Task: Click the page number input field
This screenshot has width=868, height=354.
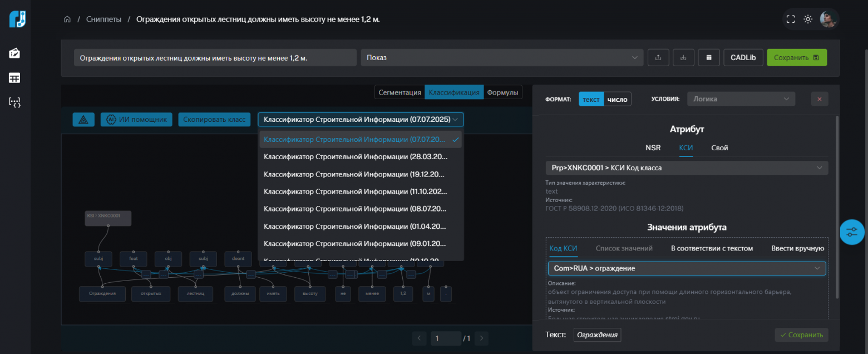Action: click(x=446, y=338)
